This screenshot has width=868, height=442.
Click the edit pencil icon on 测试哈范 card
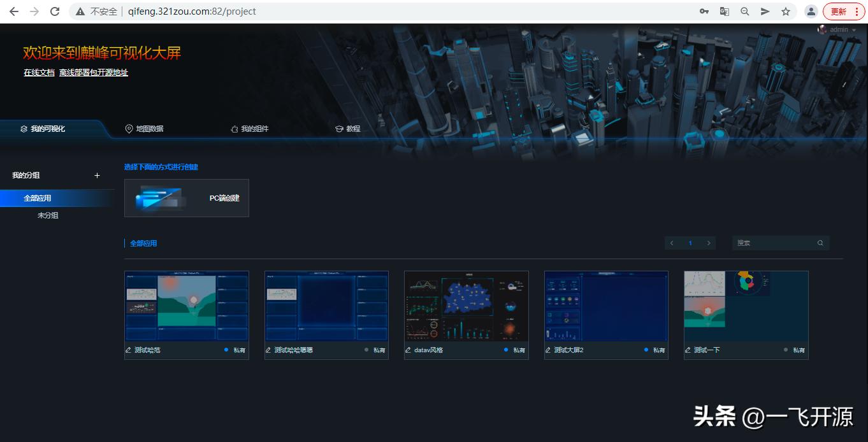[129, 350]
